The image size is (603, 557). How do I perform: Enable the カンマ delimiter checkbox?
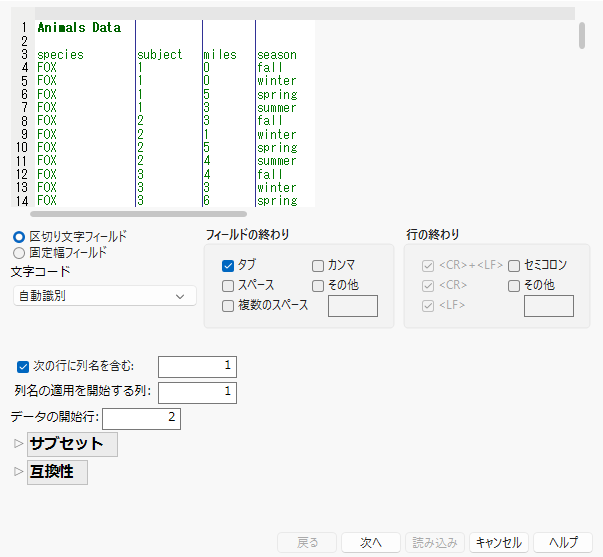click(318, 265)
